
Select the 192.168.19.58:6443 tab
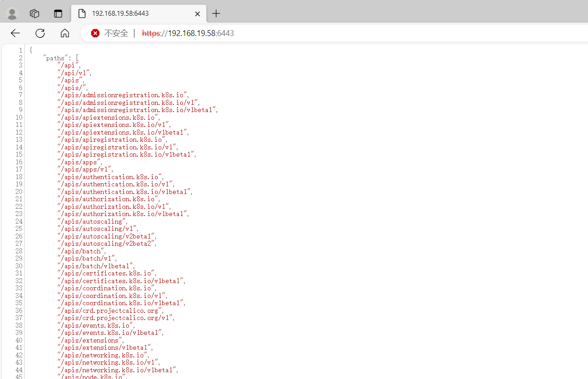[x=139, y=14]
